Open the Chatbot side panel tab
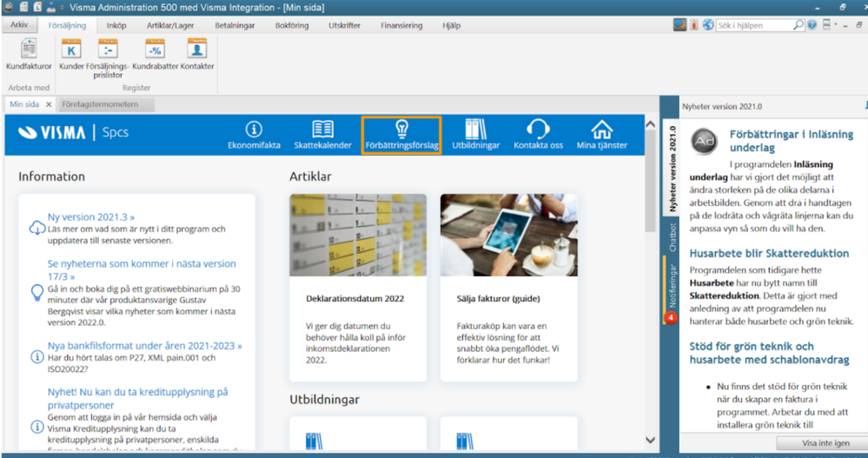Viewport: 868px width, 458px height. click(x=671, y=236)
